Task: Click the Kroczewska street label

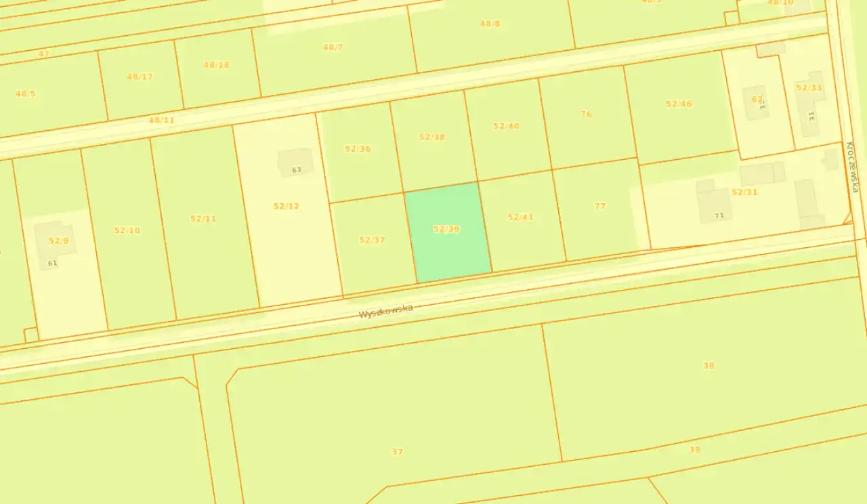Action: point(850,167)
